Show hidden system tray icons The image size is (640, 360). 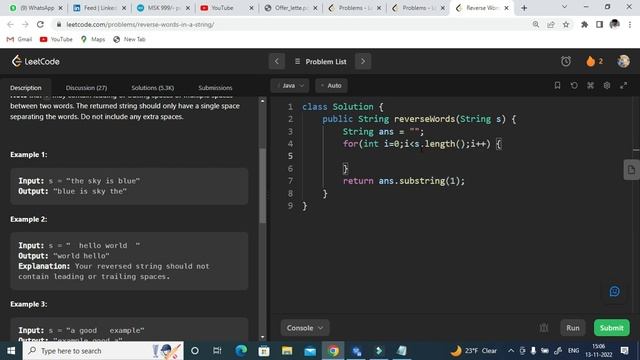[511, 351]
